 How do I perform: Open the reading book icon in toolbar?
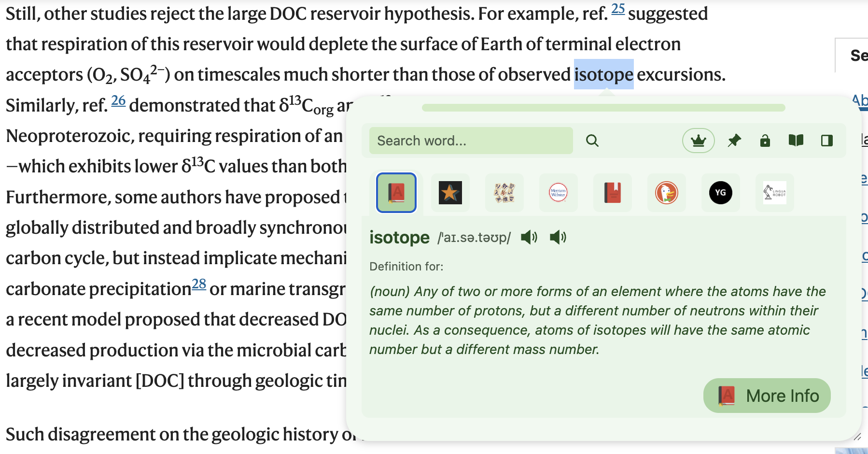pyautogui.click(x=796, y=141)
